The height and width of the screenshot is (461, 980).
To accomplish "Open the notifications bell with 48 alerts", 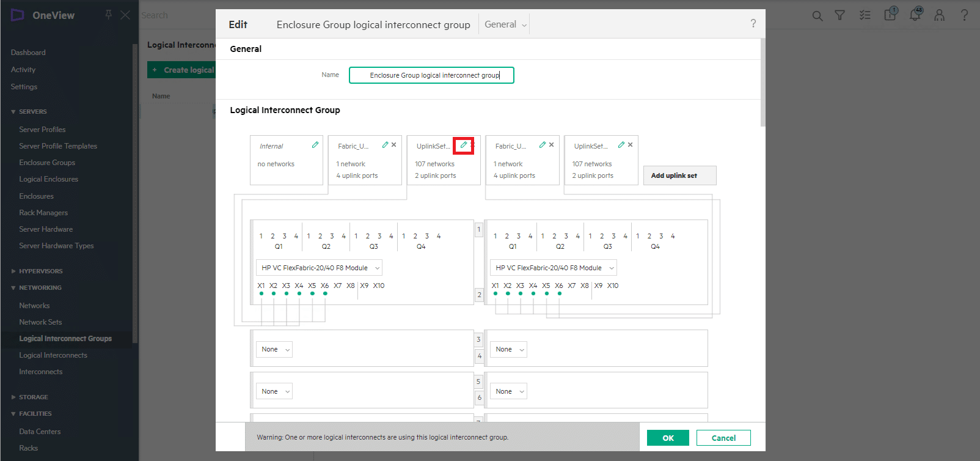I will (x=915, y=14).
